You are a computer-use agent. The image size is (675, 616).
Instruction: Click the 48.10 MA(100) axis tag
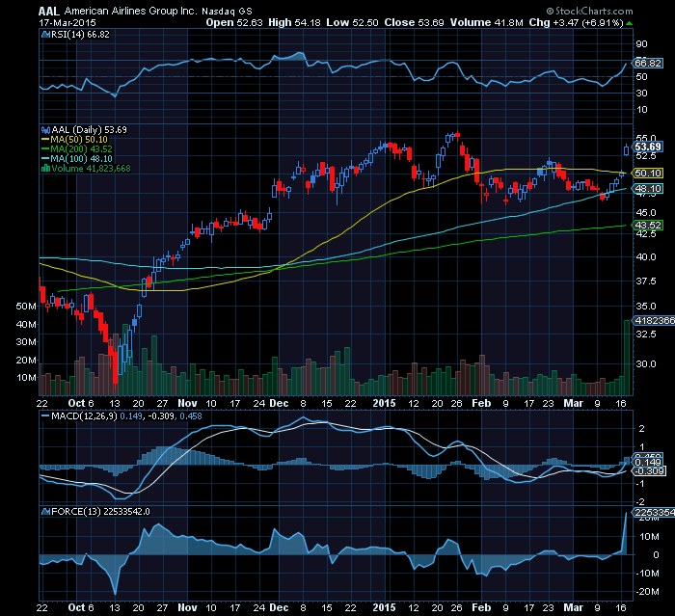tap(647, 188)
